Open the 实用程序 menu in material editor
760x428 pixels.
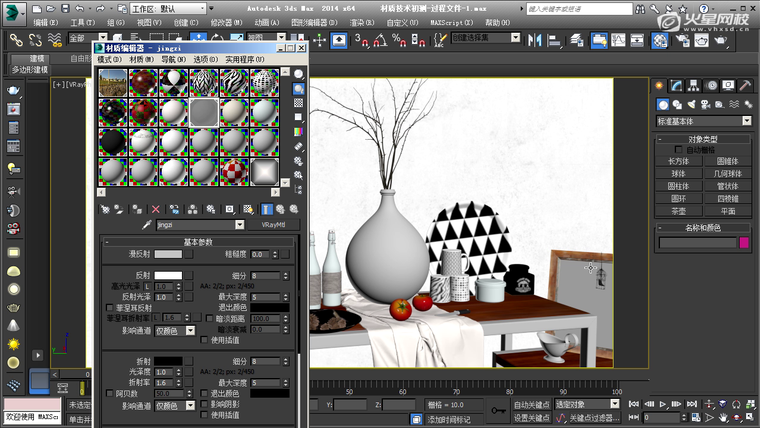click(x=243, y=60)
